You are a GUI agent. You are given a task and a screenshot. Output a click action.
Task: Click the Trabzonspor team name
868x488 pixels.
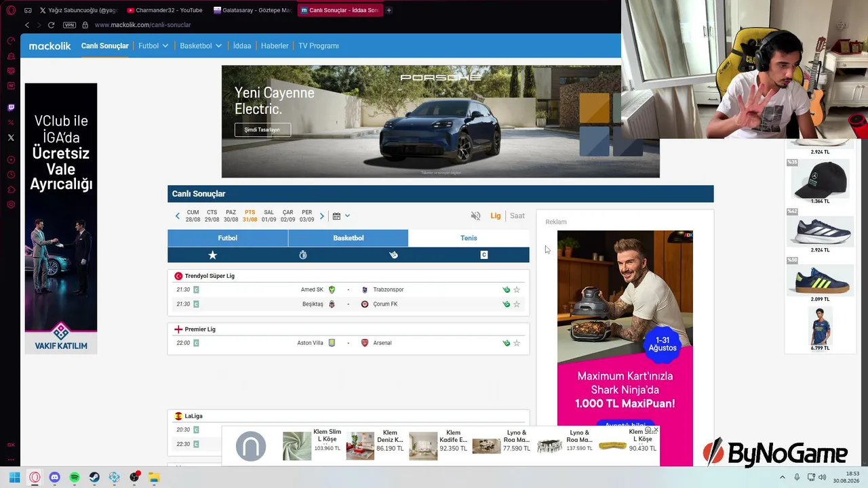[x=389, y=290]
